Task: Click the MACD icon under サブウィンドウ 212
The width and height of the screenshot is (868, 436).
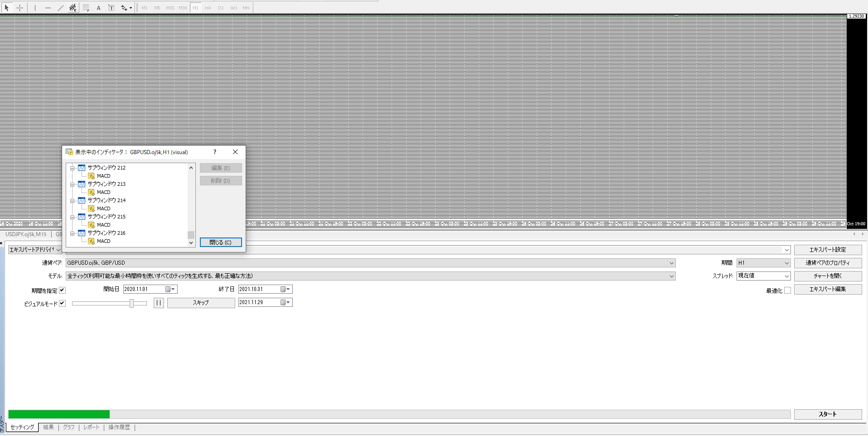Action: pos(91,176)
